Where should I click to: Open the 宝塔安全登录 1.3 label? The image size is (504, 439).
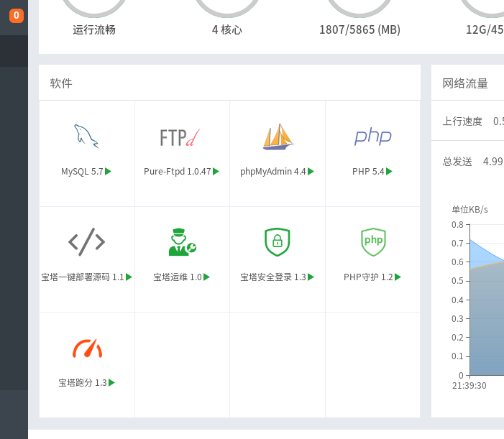tap(273, 277)
